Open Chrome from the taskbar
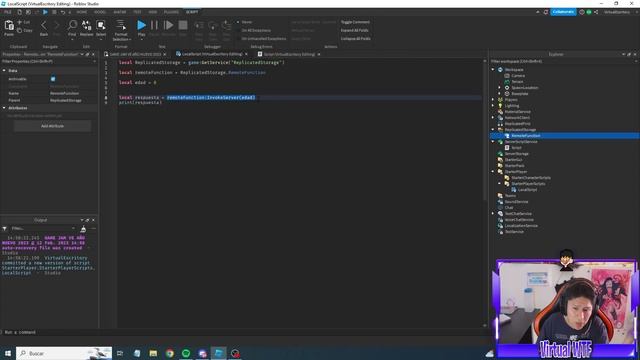 tap(170, 353)
